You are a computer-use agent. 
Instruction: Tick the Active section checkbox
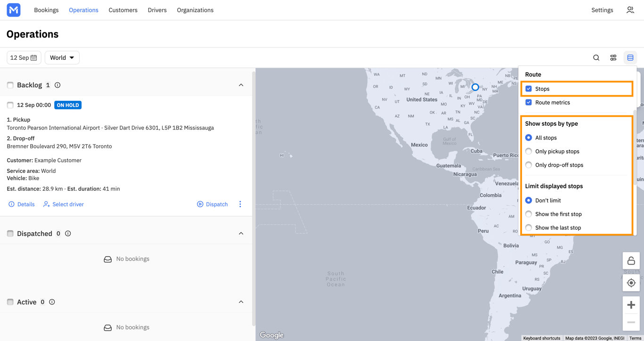coord(10,302)
